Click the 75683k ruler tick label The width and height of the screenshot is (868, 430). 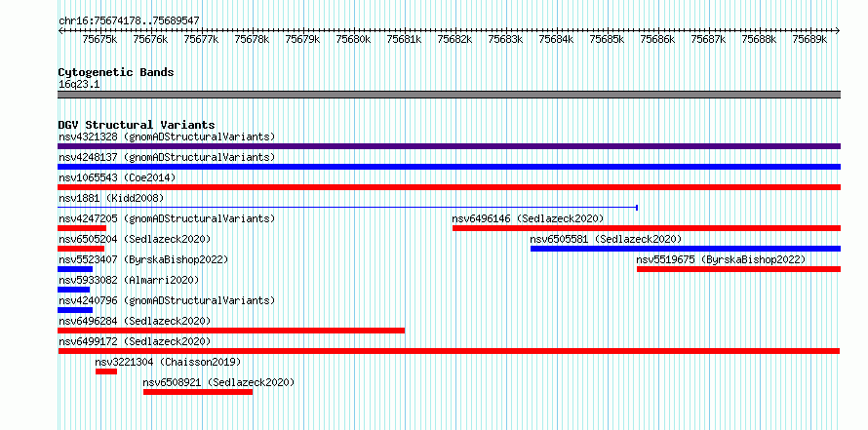(506, 39)
